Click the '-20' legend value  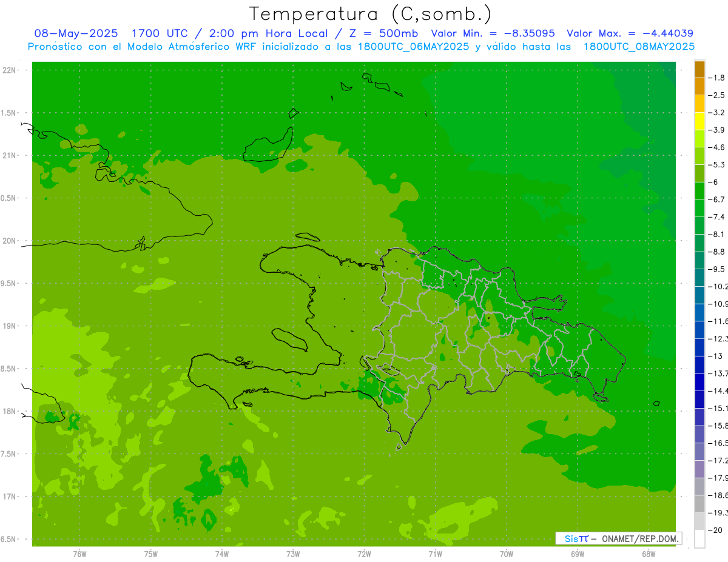coord(716,530)
